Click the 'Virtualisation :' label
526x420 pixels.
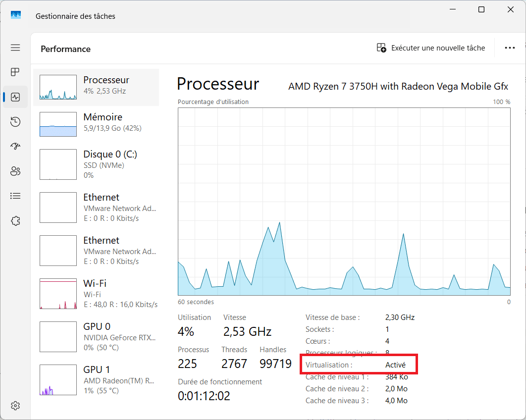(x=329, y=365)
